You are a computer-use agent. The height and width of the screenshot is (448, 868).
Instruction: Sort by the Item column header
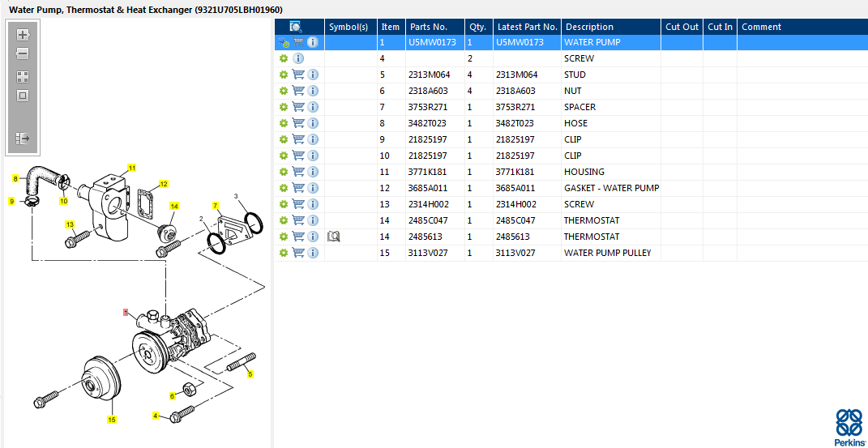(391, 27)
